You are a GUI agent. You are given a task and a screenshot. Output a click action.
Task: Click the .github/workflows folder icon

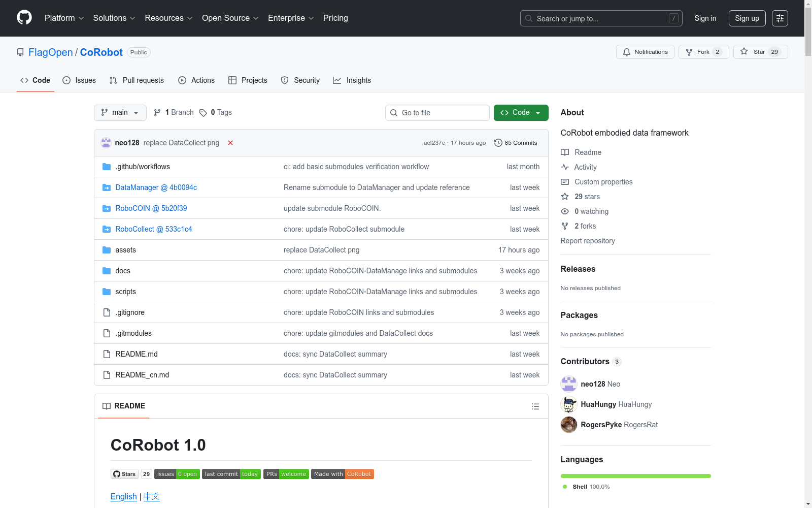point(107,167)
